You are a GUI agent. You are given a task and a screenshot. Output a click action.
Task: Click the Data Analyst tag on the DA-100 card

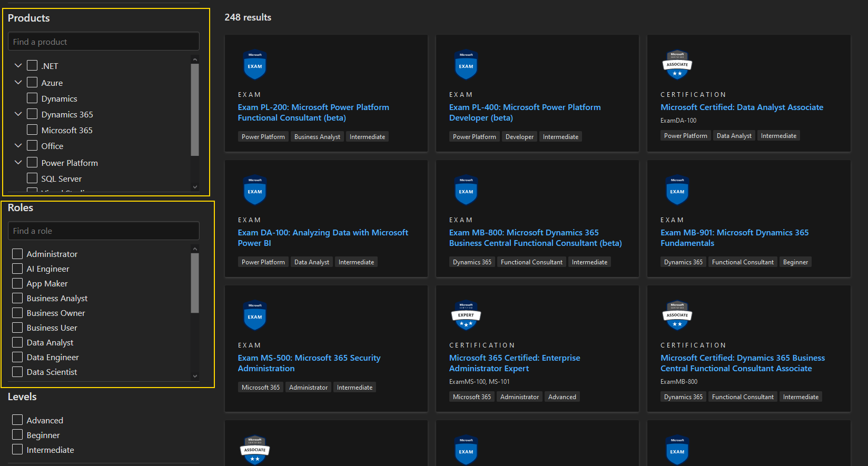coord(312,262)
